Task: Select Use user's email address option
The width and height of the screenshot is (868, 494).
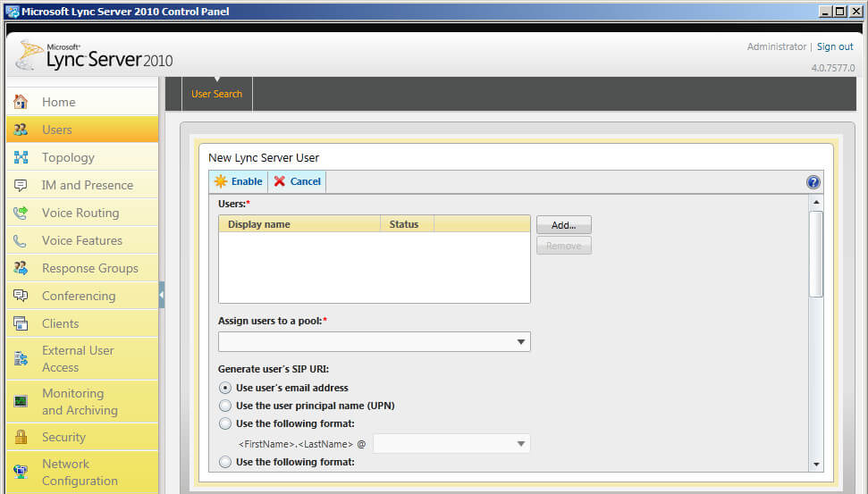Action: pyautogui.click(x=224, y=388)
